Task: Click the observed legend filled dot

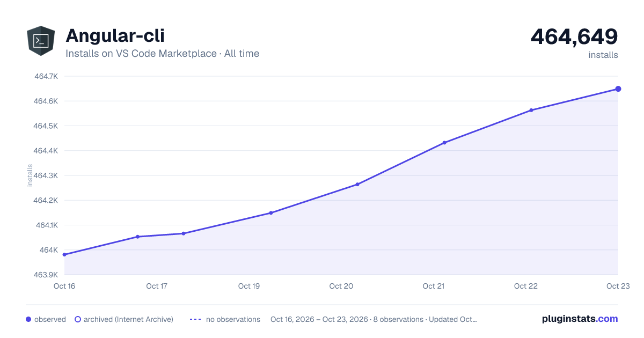Action: click(28, 319)
